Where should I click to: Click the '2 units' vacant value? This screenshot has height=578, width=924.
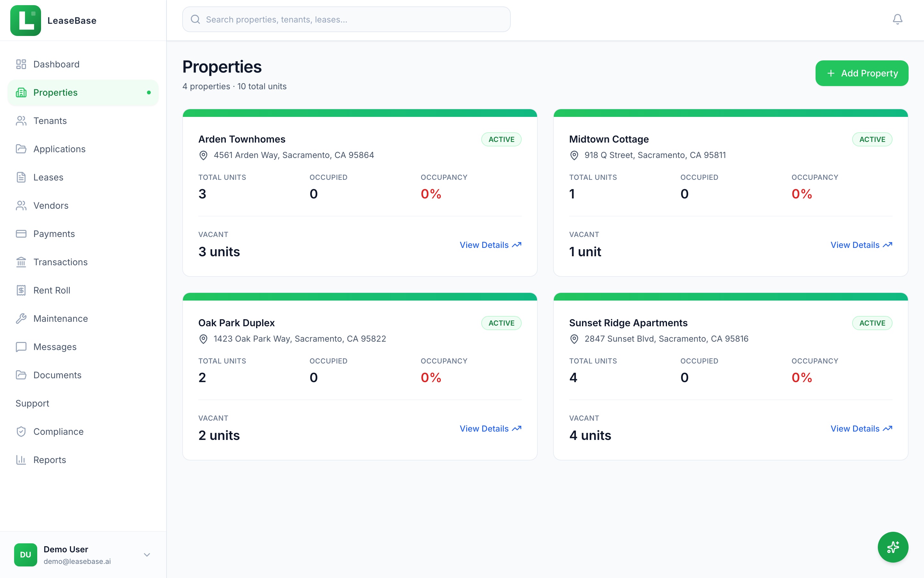click(219, 435)
